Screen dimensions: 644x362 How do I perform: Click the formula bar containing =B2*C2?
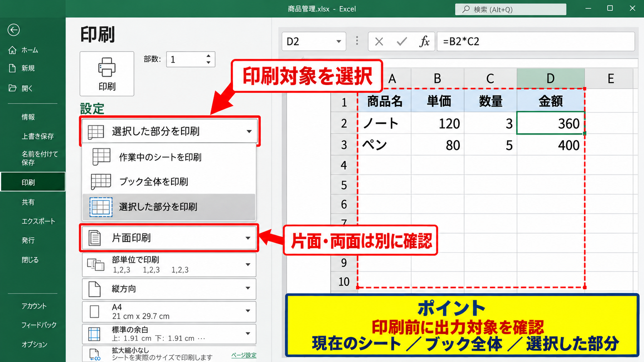pyautogui.click(x=536, y=42)
